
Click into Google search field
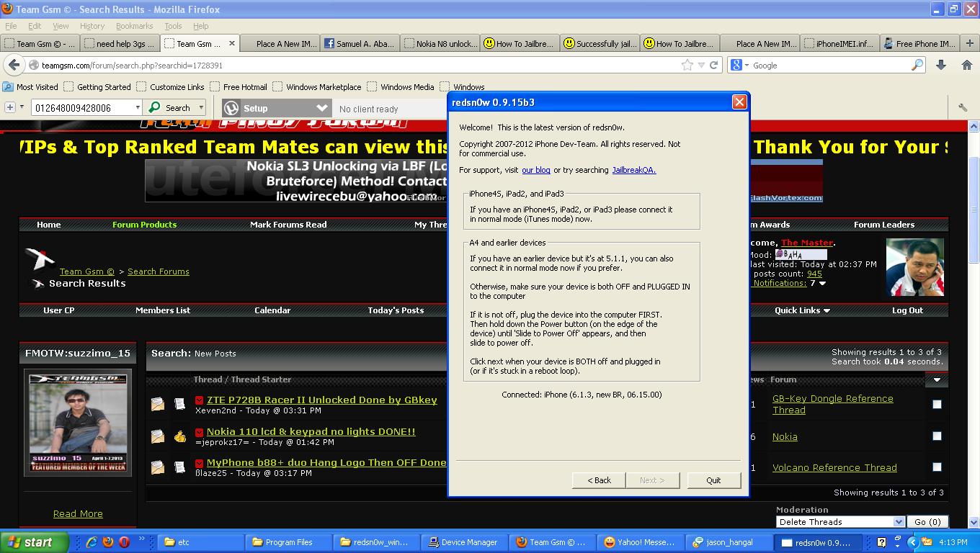830,66
